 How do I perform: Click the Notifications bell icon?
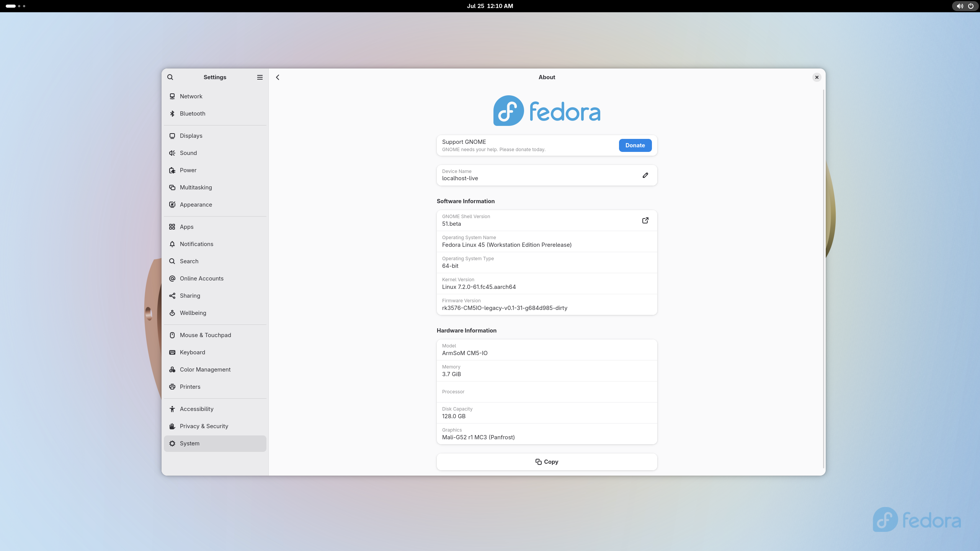point(172,244)
